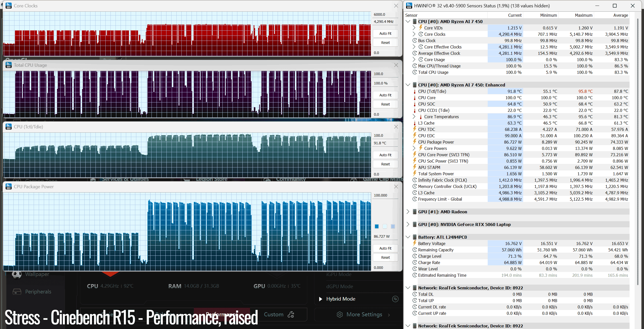Screen dimensions: 644x329
Task: Click the Hybrid Mode swap icon
Action: (x=395, y=299)
